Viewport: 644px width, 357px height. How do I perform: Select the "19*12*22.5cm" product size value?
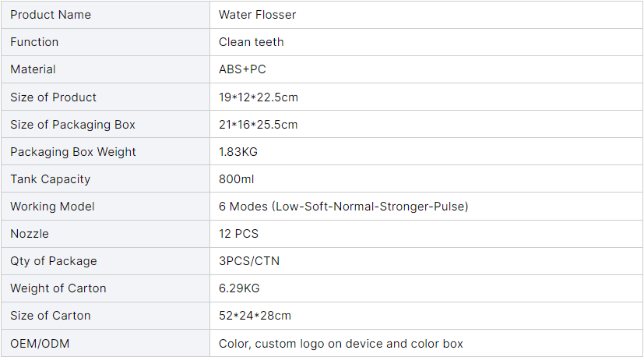tap(259, 97)
